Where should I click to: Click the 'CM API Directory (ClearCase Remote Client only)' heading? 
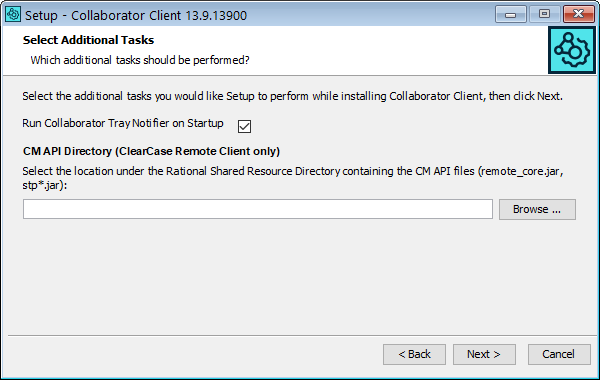click(x=152, y=151)
